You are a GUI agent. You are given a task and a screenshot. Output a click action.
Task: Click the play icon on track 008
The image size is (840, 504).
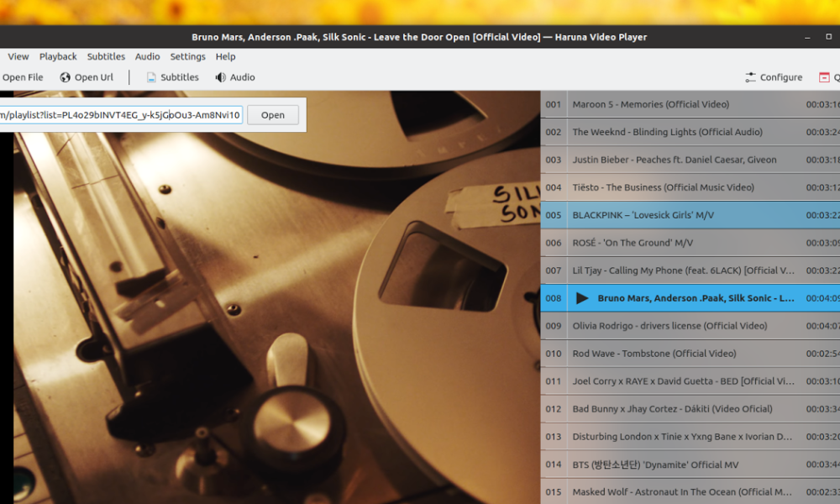[582, 298]
